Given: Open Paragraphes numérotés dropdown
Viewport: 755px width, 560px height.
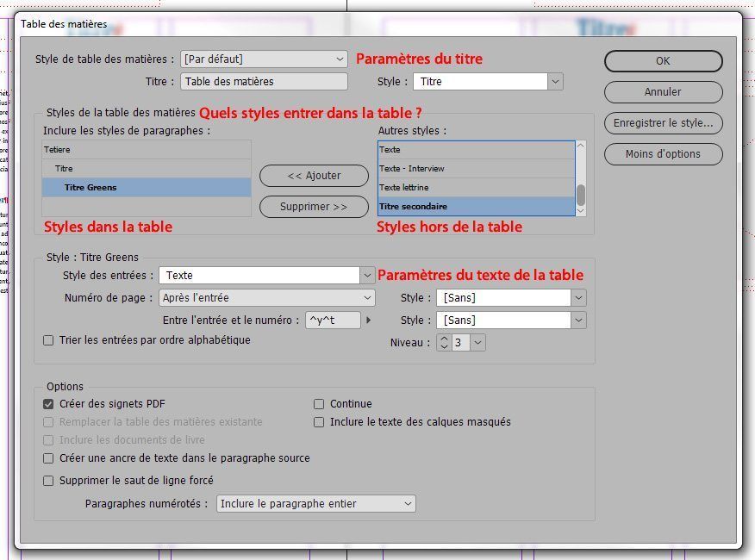Looking at the screenshot, I should click(315, 504).
